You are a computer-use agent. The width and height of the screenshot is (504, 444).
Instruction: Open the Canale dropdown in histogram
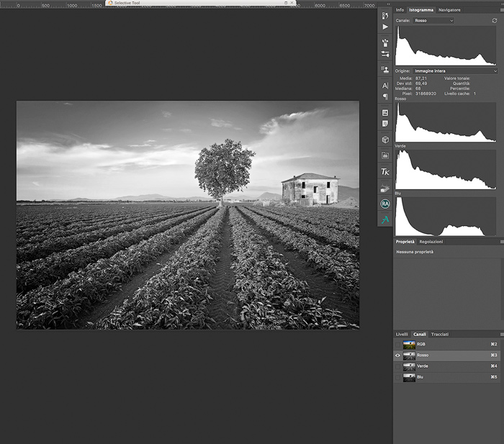tap(434, 21)
